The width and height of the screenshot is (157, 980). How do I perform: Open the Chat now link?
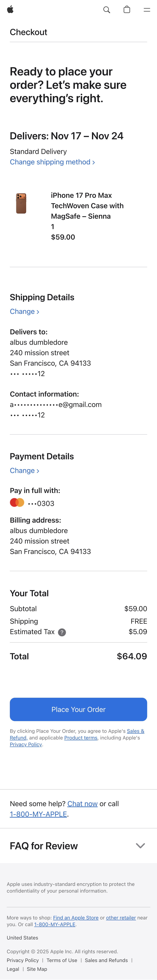pos(82,804)
